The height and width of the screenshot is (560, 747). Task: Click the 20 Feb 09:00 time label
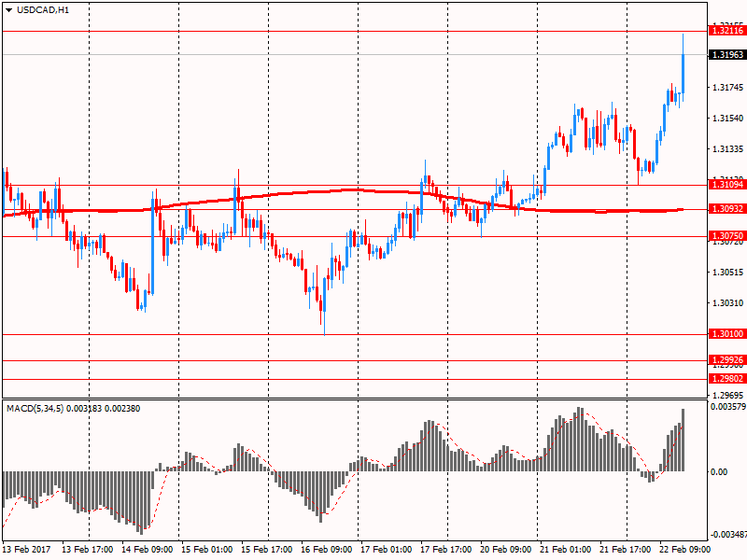505,549
